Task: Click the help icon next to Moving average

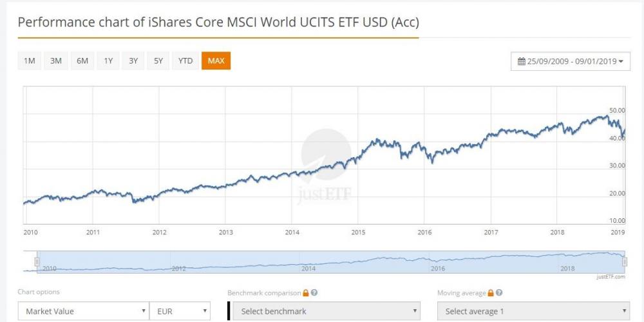Action: coord(500,293)
